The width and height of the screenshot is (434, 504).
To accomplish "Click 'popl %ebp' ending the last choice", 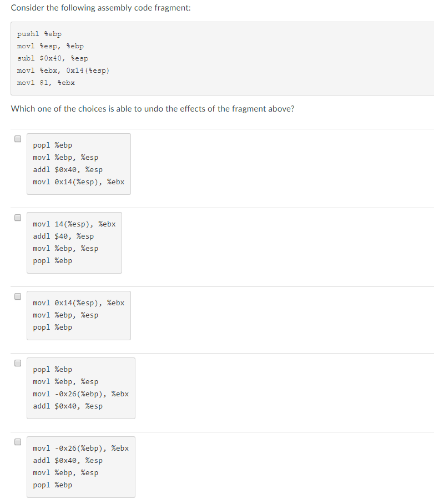I will 52,485.
